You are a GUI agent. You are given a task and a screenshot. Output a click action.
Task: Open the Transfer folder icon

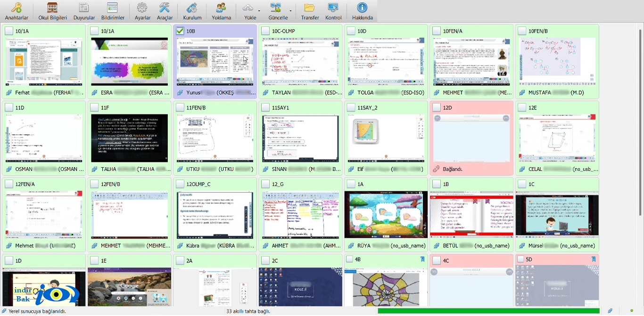click(310, 11)
